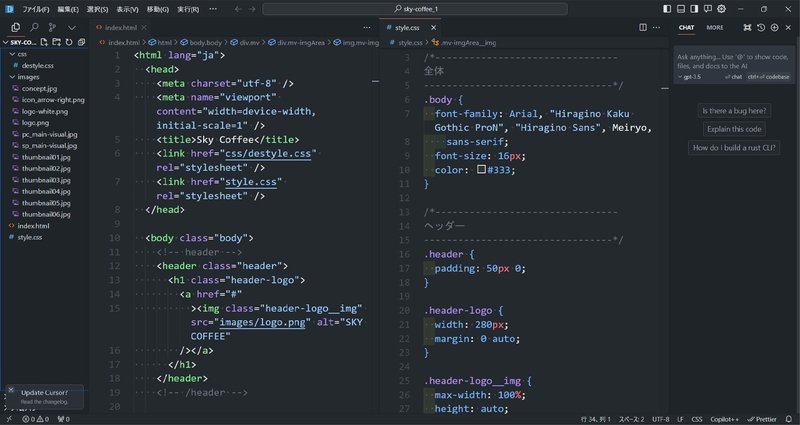Viewport: 800px width, 425px height.
Task: Click Is there a bug here? suggestion
Action: (x=734, y=111)
